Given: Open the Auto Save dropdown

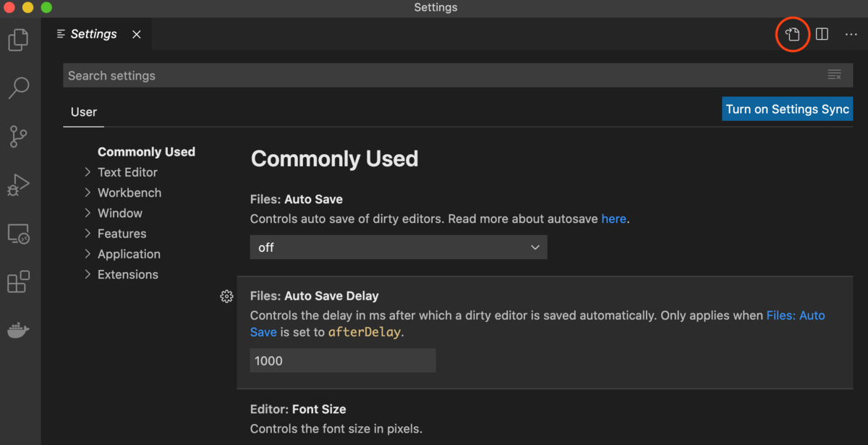Looking at the screenshot, I should coord(399,247).
